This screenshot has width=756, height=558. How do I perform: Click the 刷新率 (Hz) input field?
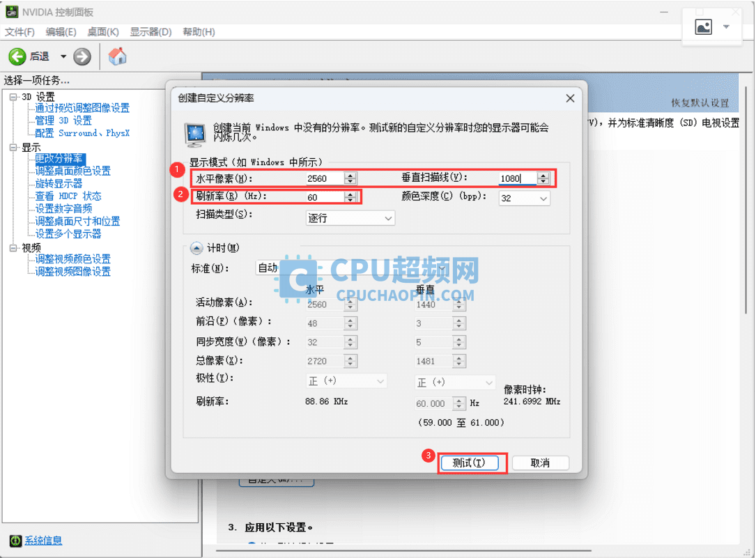point(325,197)
